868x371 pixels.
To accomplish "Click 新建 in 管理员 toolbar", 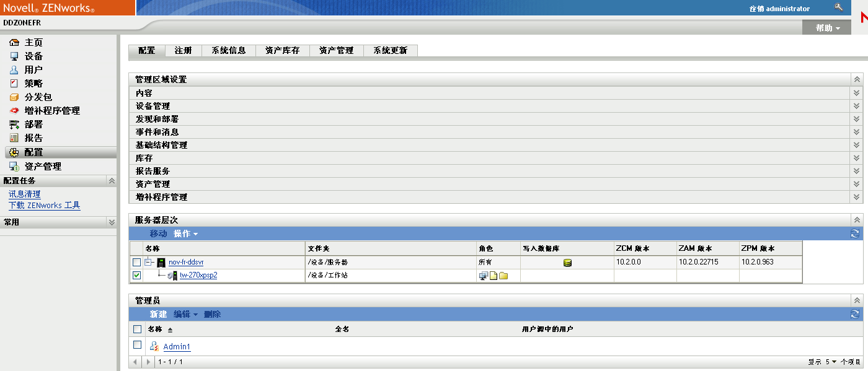I will [158, 314].
